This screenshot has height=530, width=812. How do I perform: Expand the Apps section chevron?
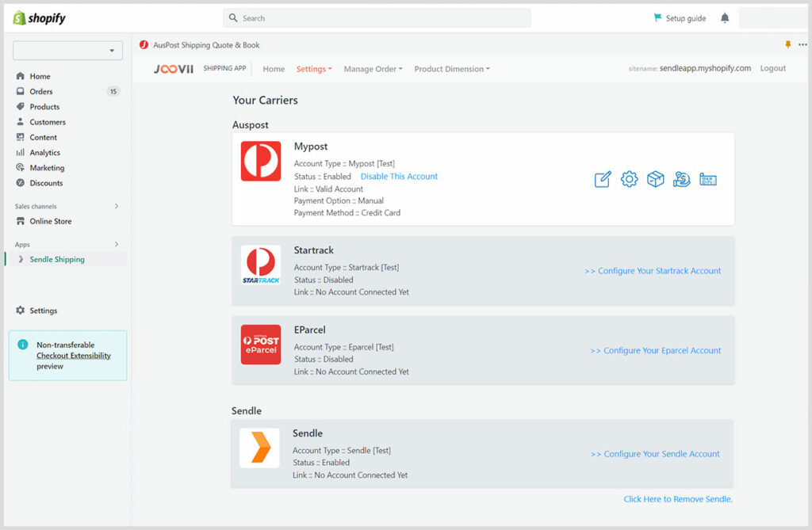point(117,244)
